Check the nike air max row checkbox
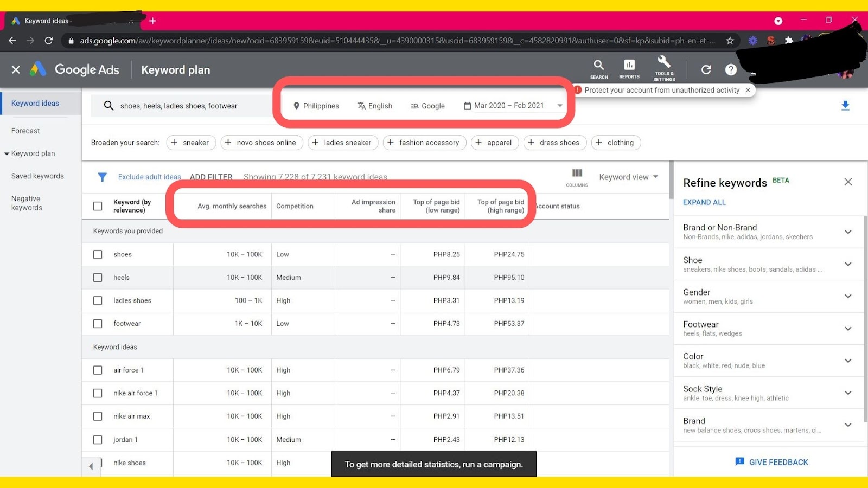The height and width of the screenshot is (488, 868). click(98, 416)
